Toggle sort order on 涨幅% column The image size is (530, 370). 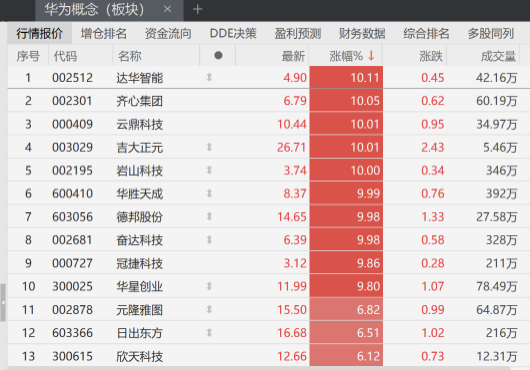pos(352,56)
